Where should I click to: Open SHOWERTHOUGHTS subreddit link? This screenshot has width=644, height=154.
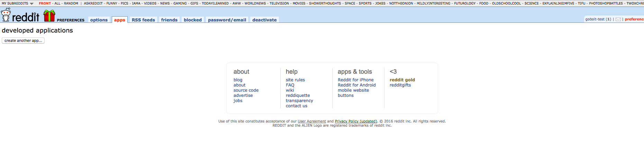click(325, 3)
